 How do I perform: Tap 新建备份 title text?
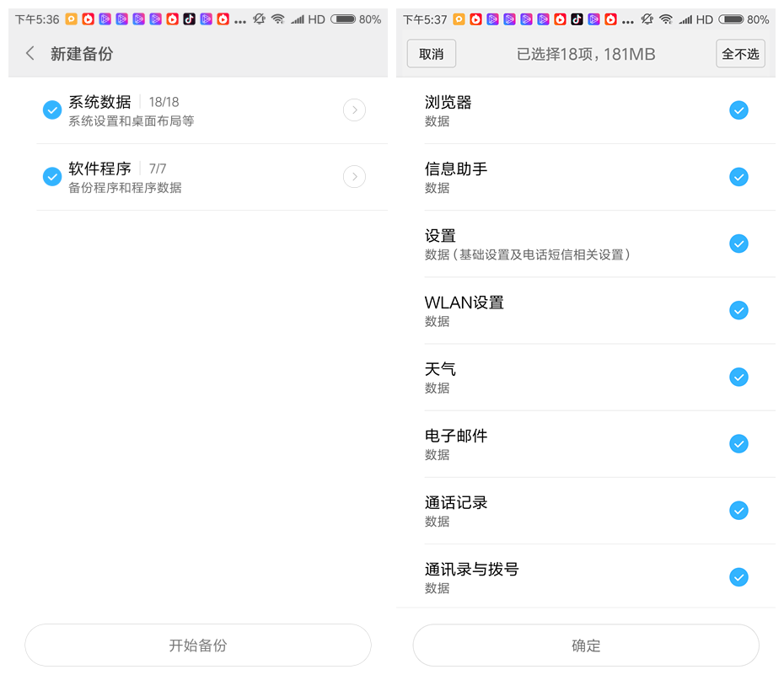tap(82, 54)
